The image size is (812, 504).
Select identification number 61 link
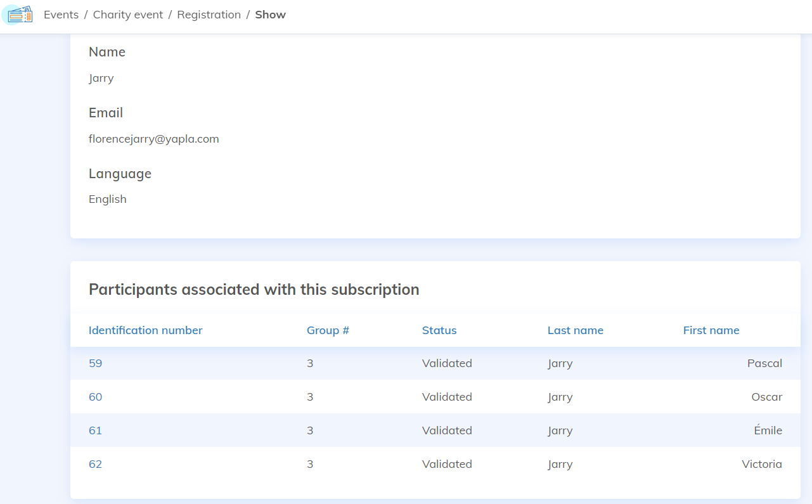95,430
